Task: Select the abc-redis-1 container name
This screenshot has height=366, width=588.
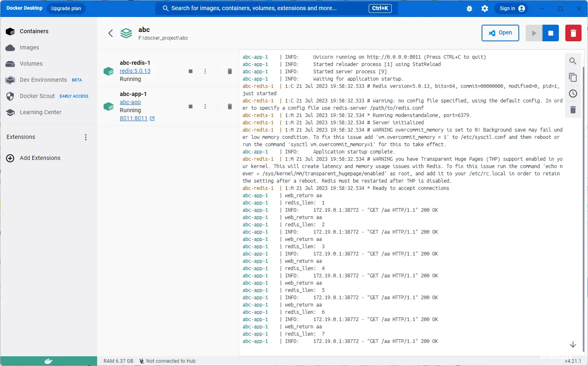Action: (135, 63)
